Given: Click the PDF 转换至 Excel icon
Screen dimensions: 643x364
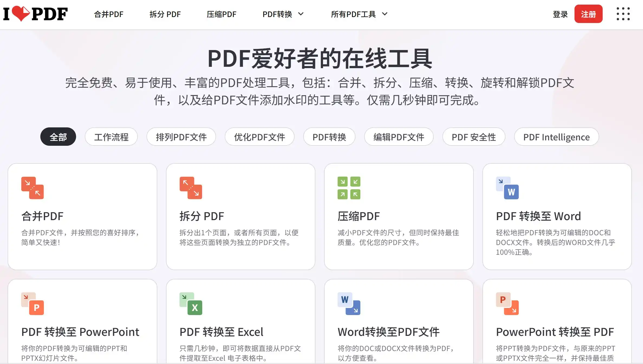Looking at the screenshot, I should click(x=191, y=304).
